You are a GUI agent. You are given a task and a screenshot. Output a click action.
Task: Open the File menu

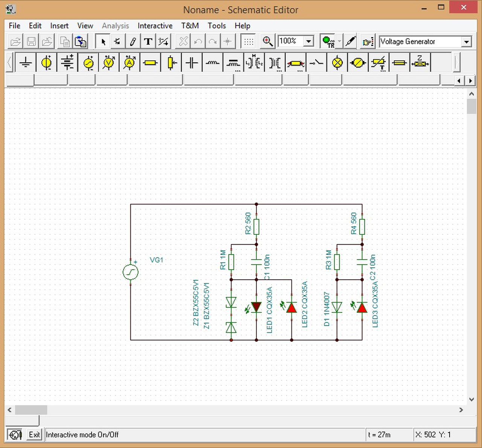pos(15,26)
